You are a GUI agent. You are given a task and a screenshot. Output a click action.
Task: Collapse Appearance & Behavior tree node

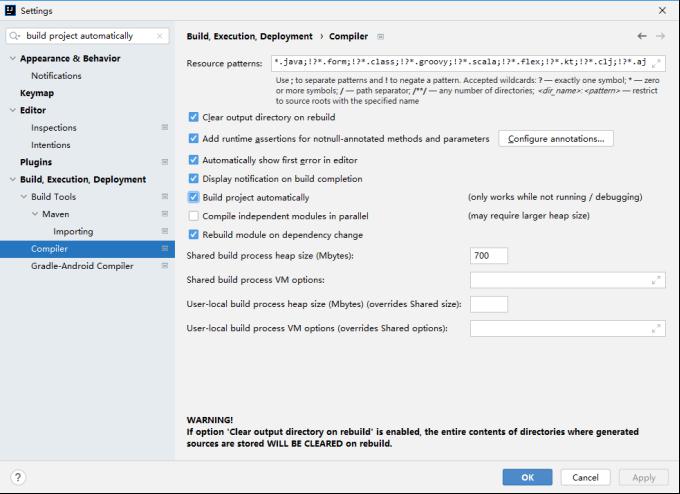point(13,58)
